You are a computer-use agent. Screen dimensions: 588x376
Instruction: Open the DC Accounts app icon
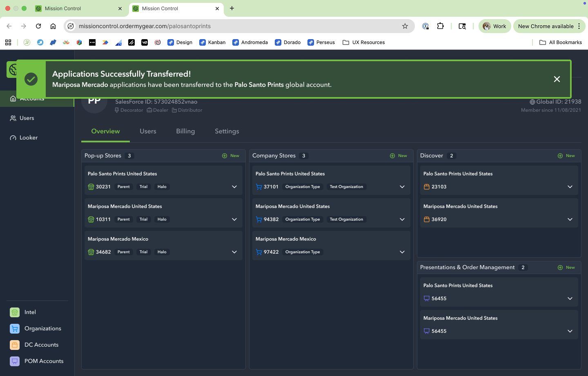tap(15, 345)
